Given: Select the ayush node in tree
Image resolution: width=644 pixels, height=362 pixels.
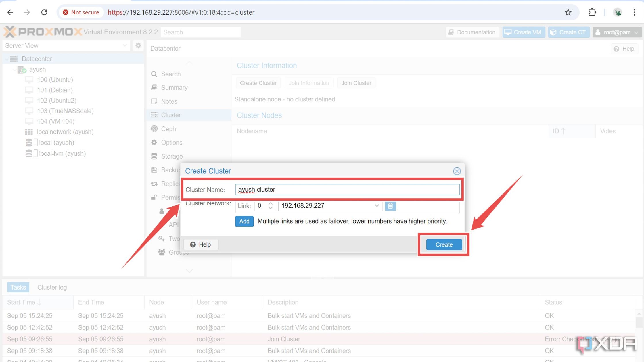Looking at the screenshot, I should 37,70.
